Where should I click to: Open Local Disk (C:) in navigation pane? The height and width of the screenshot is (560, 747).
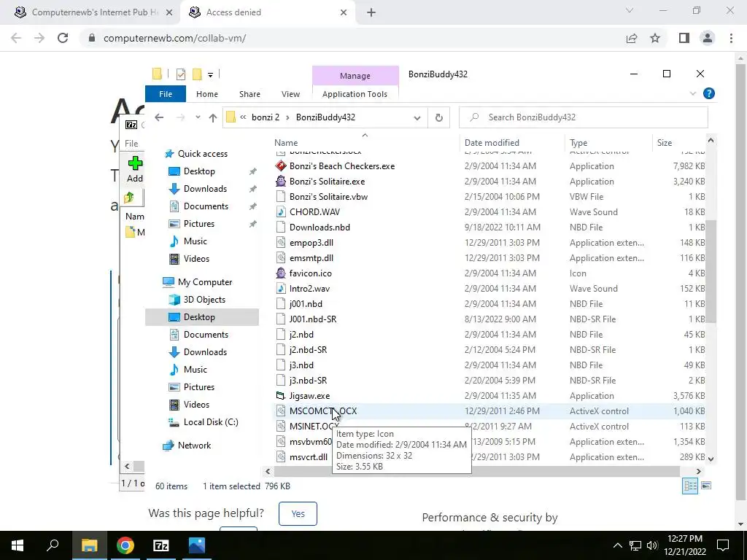[211, 422]
